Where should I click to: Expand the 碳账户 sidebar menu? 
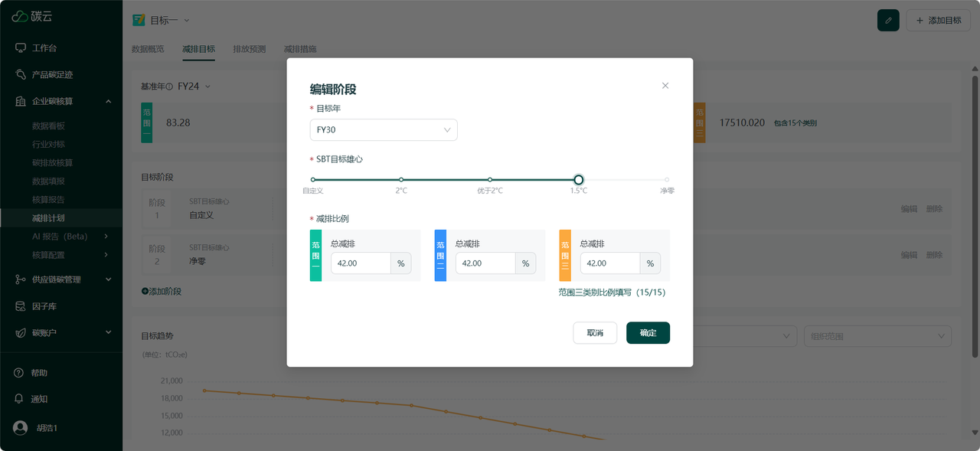pos(108,332)
